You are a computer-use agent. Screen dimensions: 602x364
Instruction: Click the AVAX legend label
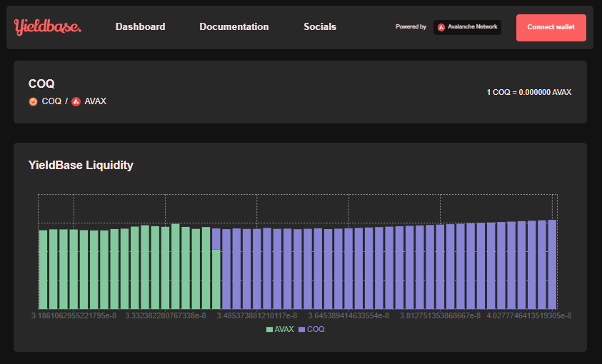click(284, 330)
